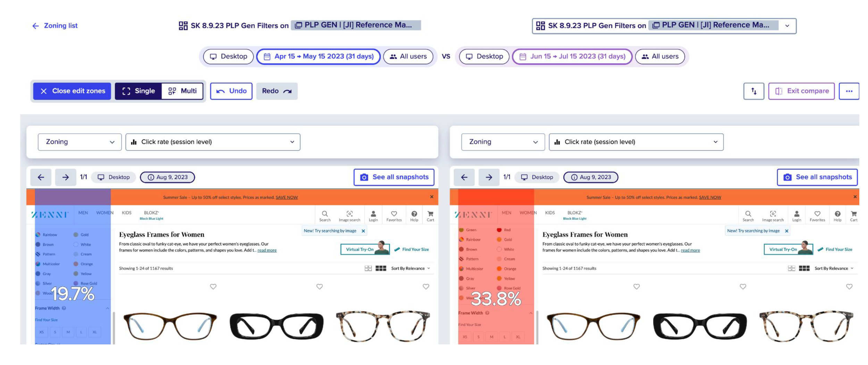868x365 pixels.
Task: Go to next snapshot in right panel
Action: click(x=489, y=177)
